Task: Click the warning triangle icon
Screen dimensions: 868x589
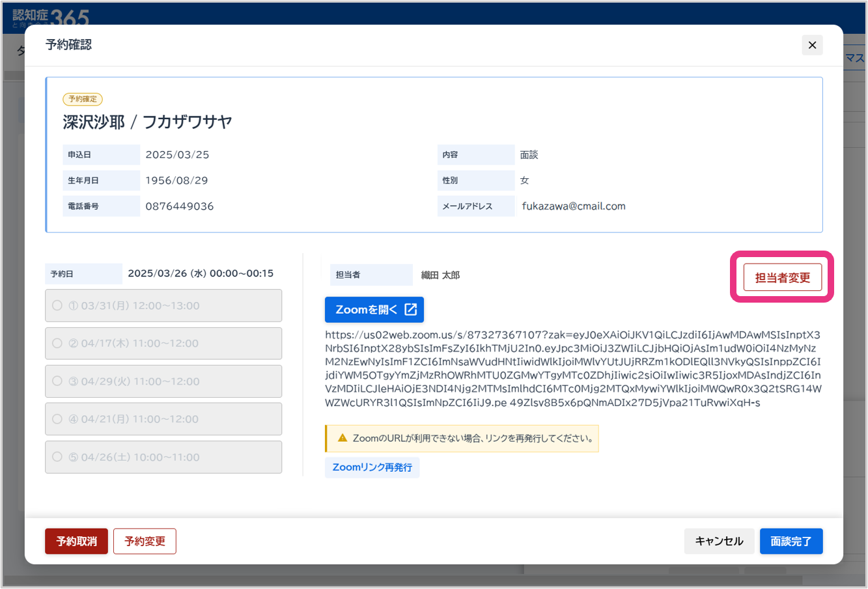Action: (343, 438)
